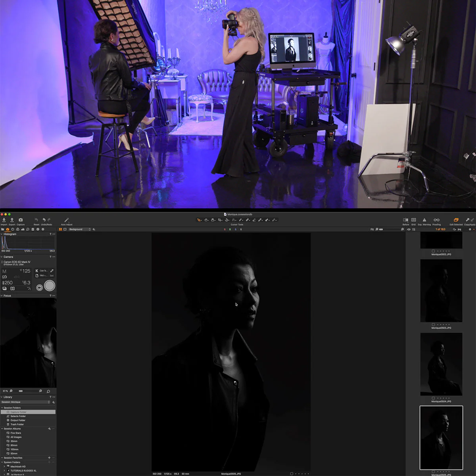Click the Undo arrow icon
The width and height of the screenshot is (476, 476).
(x=44, y=220)
